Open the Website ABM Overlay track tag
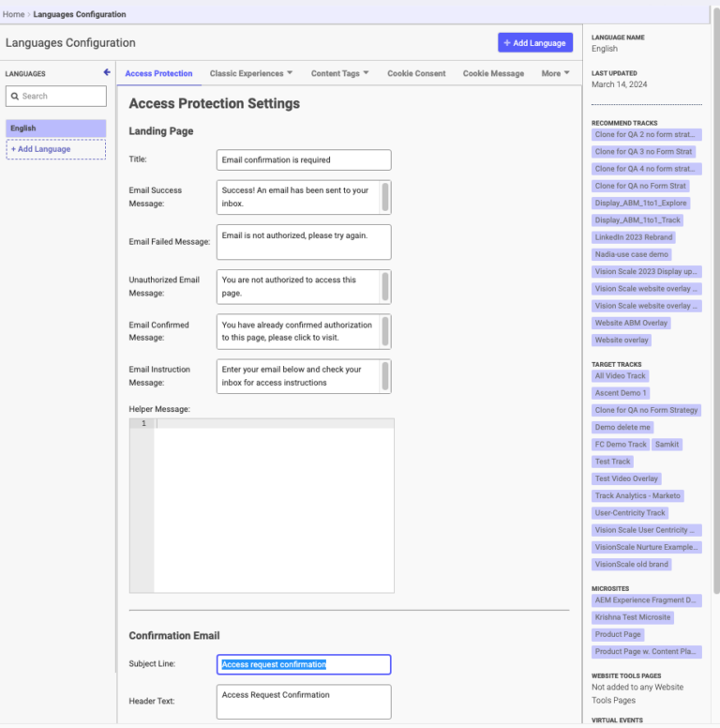Viewport: 720px width, 728px height. coord(631,323)
